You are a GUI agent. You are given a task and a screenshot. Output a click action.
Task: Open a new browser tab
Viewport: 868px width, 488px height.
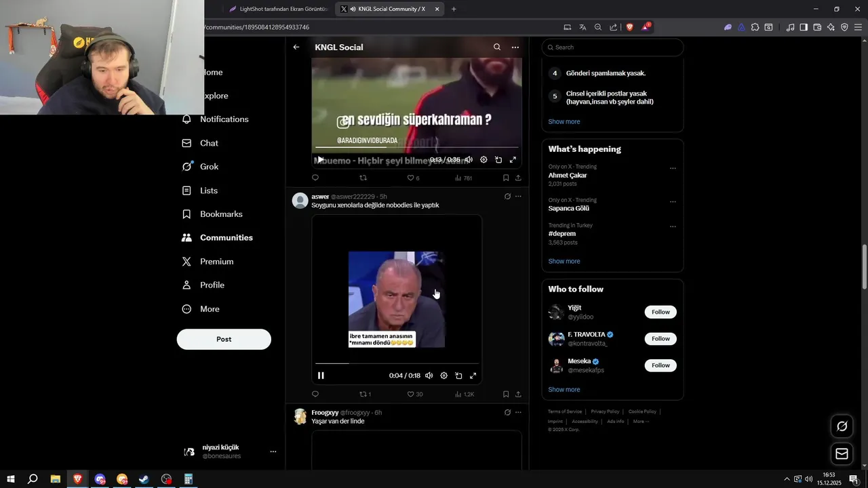click(454, 9)
